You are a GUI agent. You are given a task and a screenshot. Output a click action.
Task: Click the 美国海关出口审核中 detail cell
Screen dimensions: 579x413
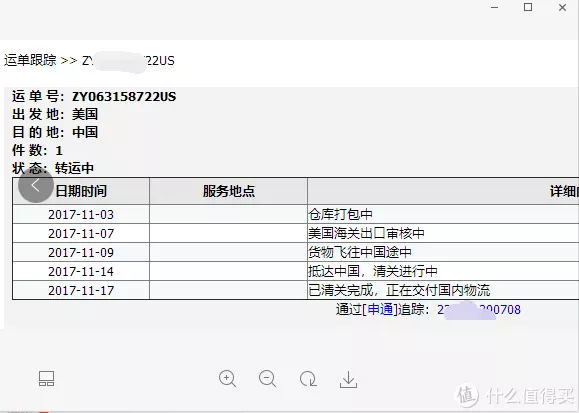[443, 233]
